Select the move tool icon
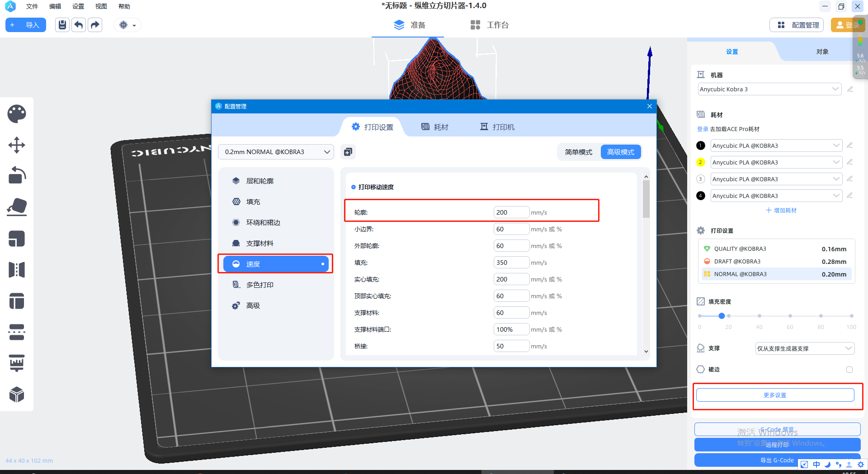 click(17, 145)
